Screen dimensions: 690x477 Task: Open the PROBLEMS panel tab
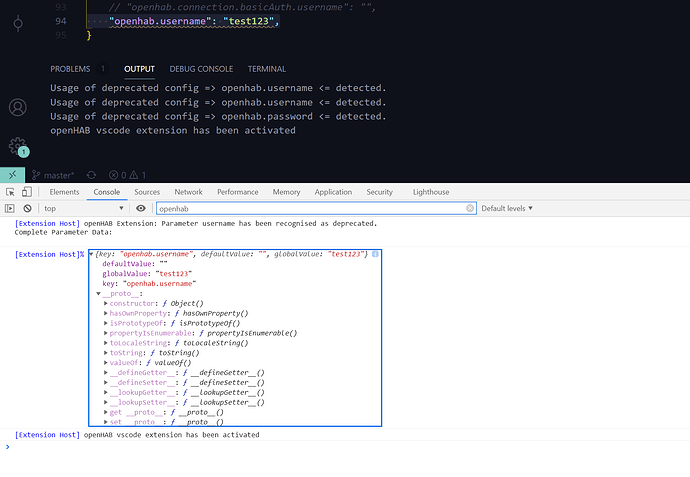tap(70, 69)
